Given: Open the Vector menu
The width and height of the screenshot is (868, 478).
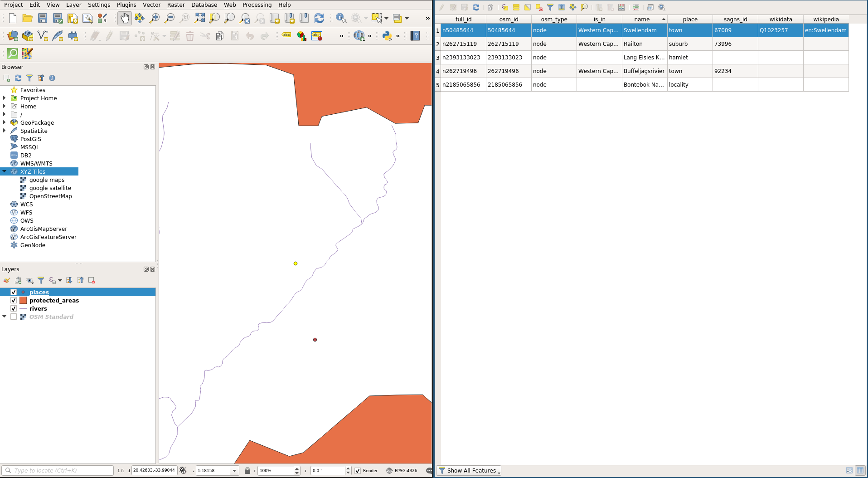Looking at the screenshot, I should coord(151,5).
